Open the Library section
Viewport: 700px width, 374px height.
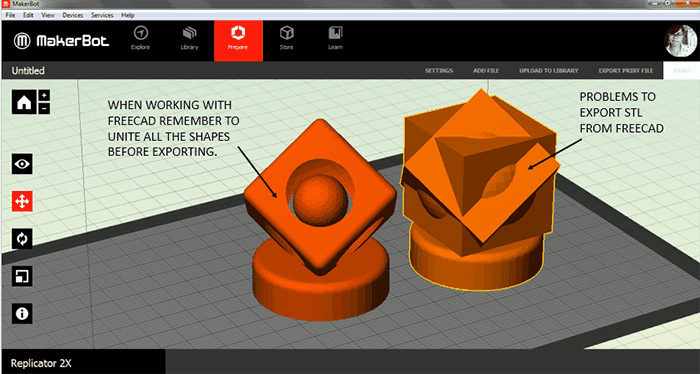click(x=189, y=38)
